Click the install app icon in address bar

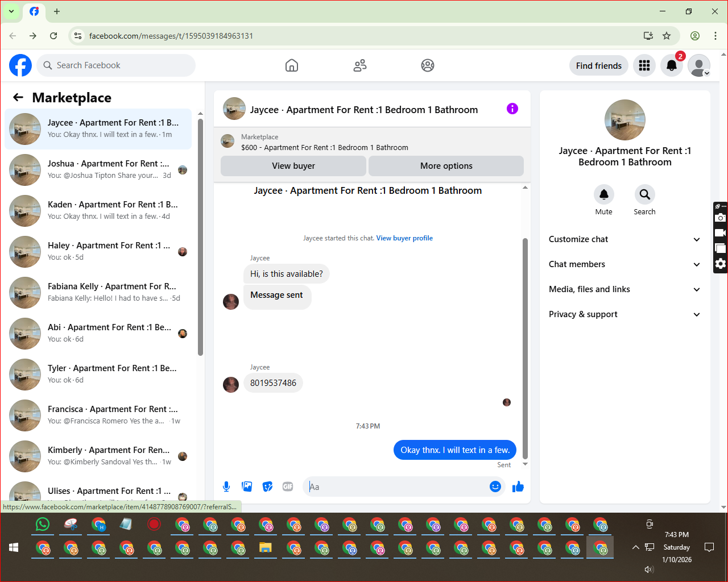coord(648,36)
